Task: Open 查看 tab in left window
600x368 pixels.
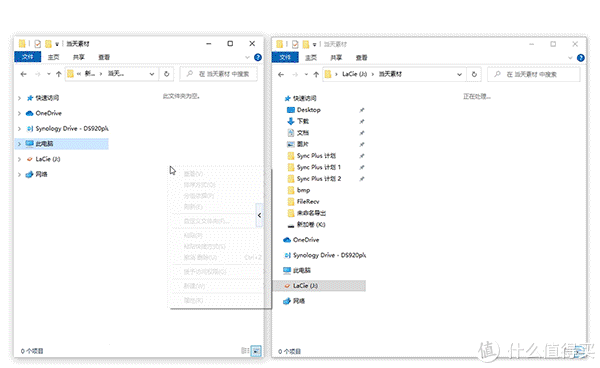Action: [104, 57]
